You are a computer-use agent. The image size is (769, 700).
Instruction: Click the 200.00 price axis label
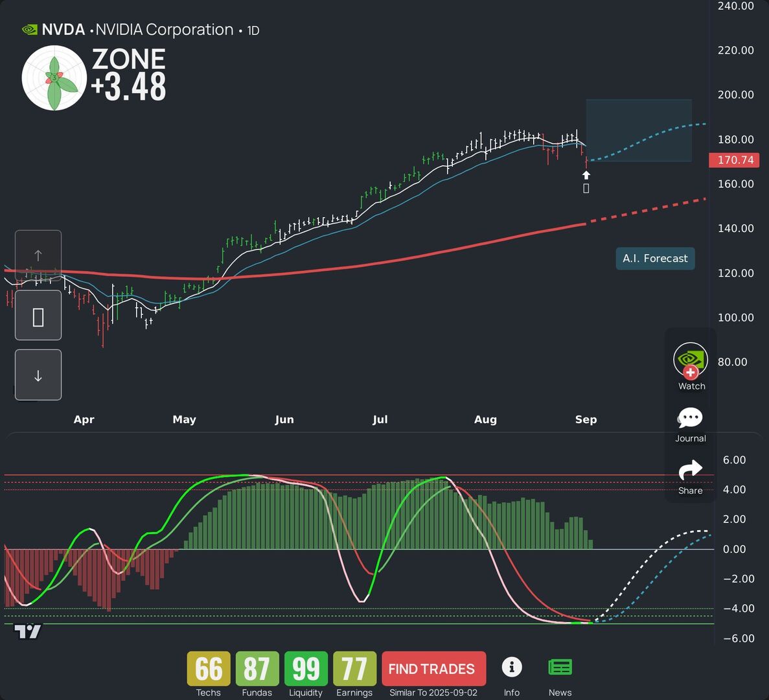(736, 95)
